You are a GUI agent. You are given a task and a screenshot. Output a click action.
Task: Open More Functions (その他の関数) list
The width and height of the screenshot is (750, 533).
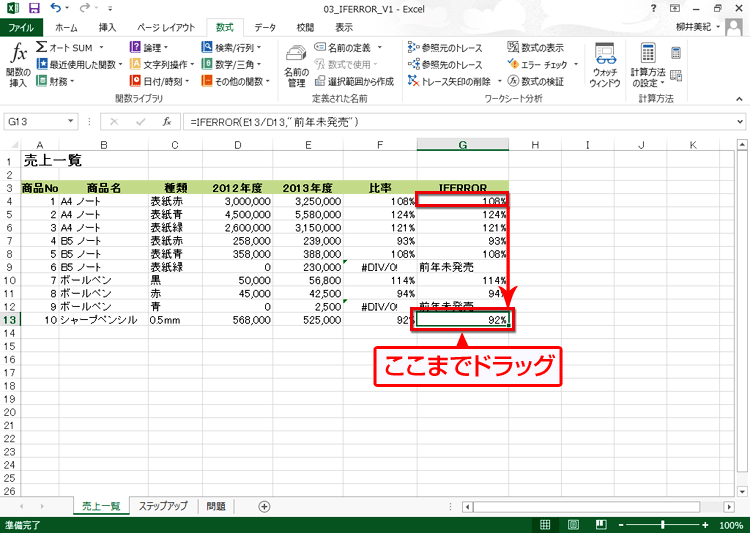[236, 81]
